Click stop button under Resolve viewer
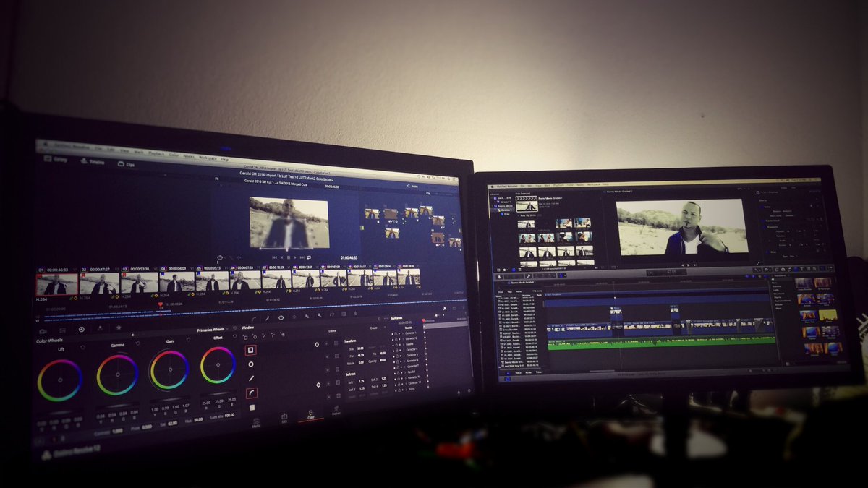 (x=289, y=257)
